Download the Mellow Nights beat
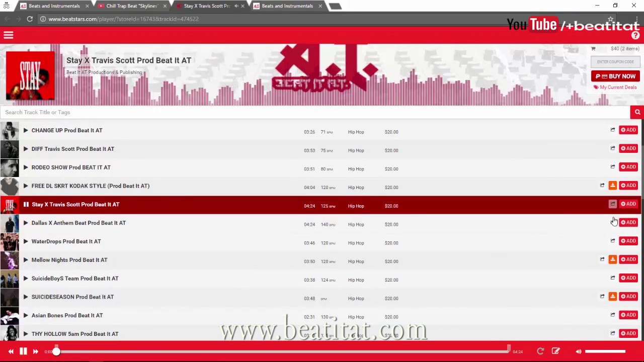This screenshot has width=644, height=362. pos(612,259)
